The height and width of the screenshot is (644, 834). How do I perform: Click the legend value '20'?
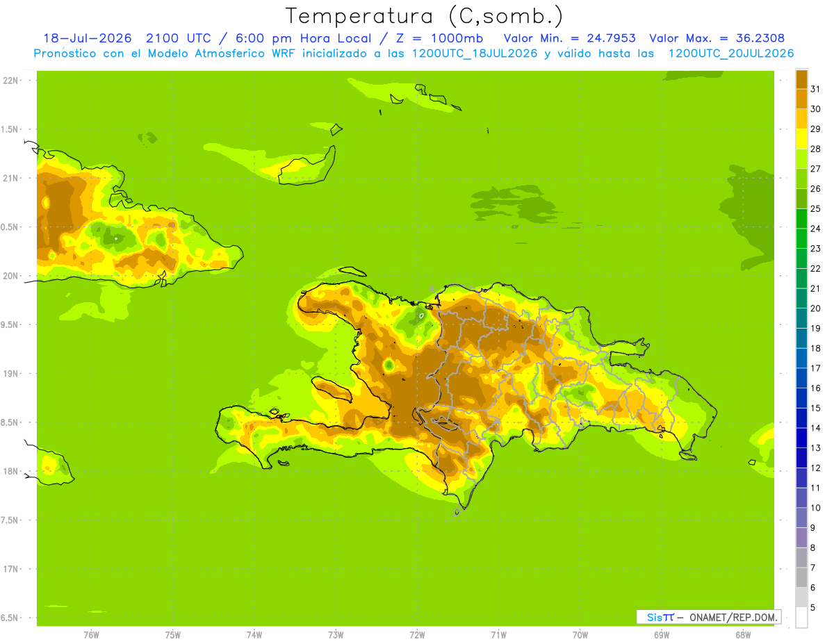pos(815,308)
